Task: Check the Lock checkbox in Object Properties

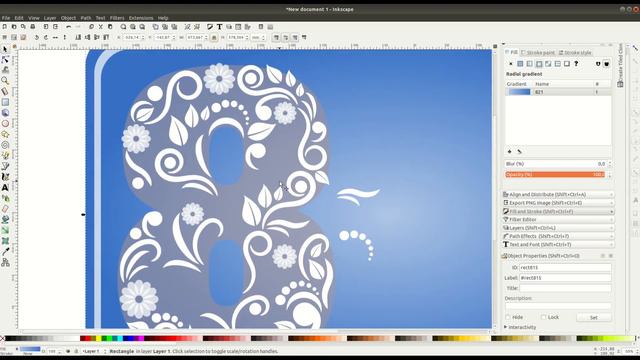Action: click(543, 317)
